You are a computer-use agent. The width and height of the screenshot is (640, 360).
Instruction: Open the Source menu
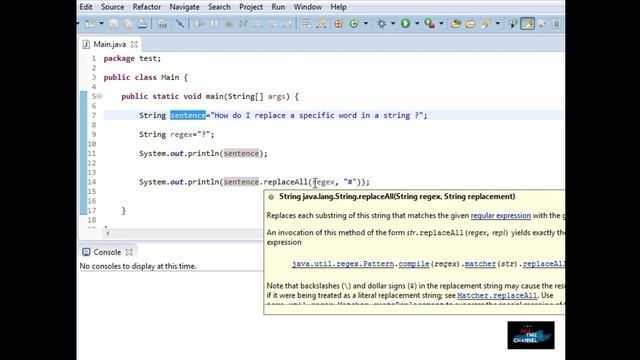coord(113,7)
